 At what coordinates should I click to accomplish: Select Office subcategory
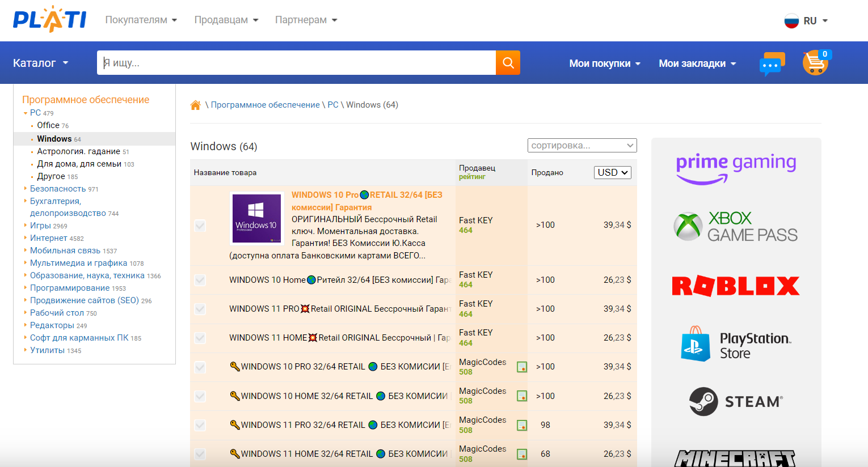coord(48,125)
